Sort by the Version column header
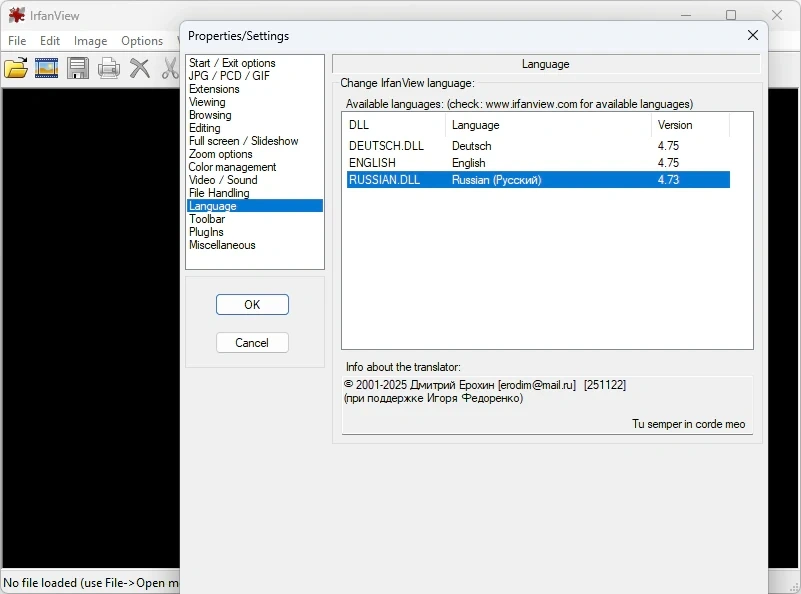This screenshot has width=801, height=594. (690, 125)
